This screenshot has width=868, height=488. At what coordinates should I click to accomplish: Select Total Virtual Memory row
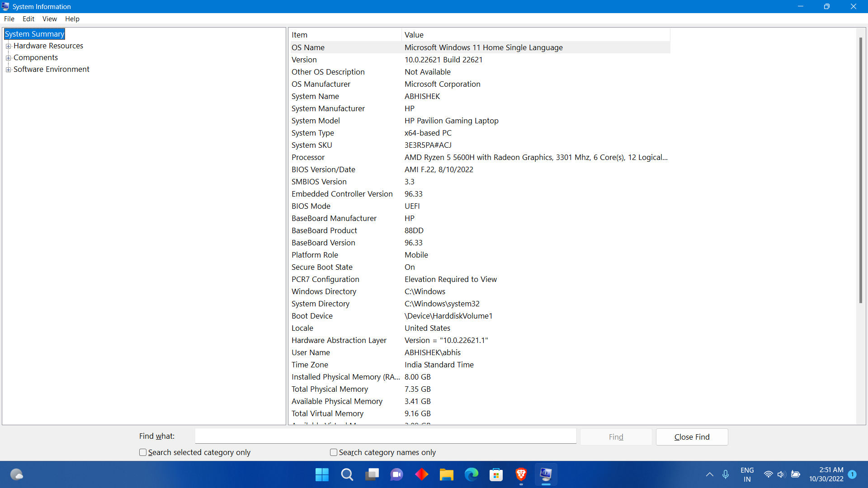click(480, 413)
